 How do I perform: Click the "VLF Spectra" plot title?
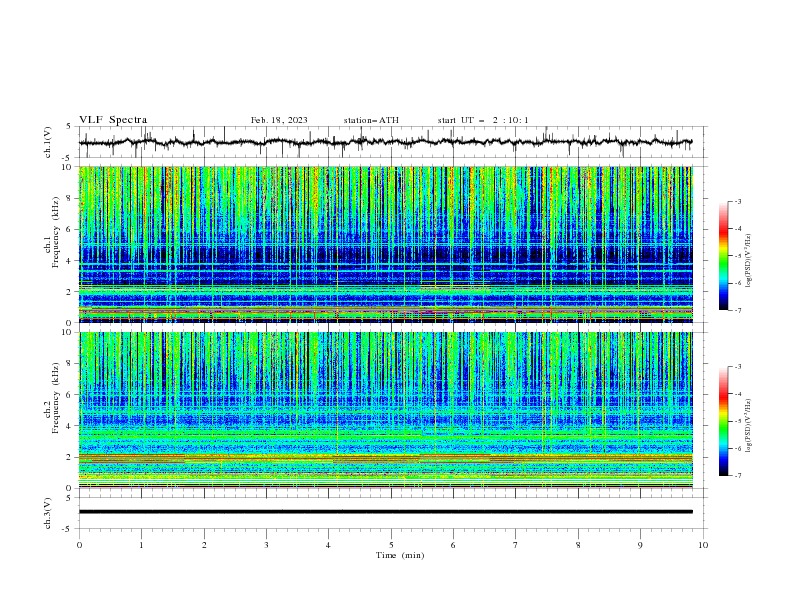tap(113, 120)
